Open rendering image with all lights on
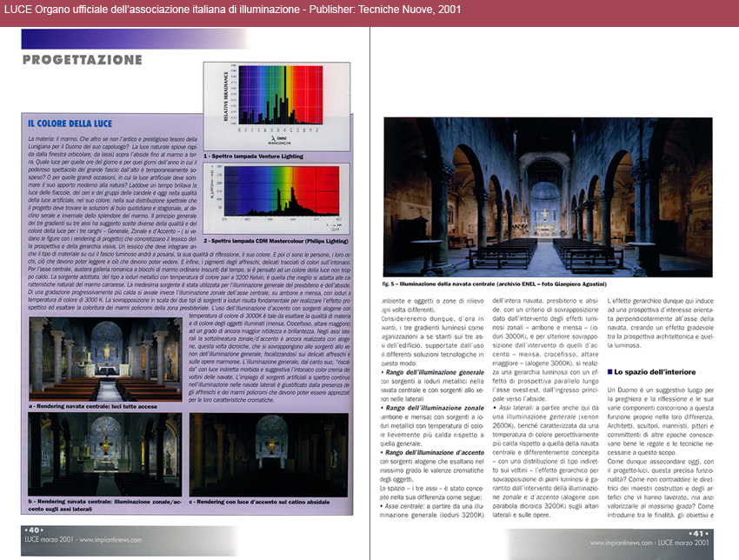The width and height of the screenshot is (739, 560). 105,359
